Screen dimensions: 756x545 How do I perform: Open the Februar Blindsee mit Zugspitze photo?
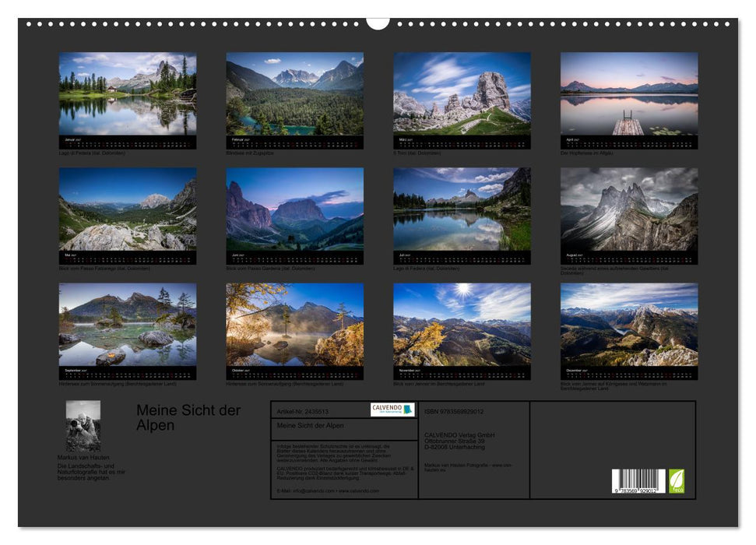294,93
